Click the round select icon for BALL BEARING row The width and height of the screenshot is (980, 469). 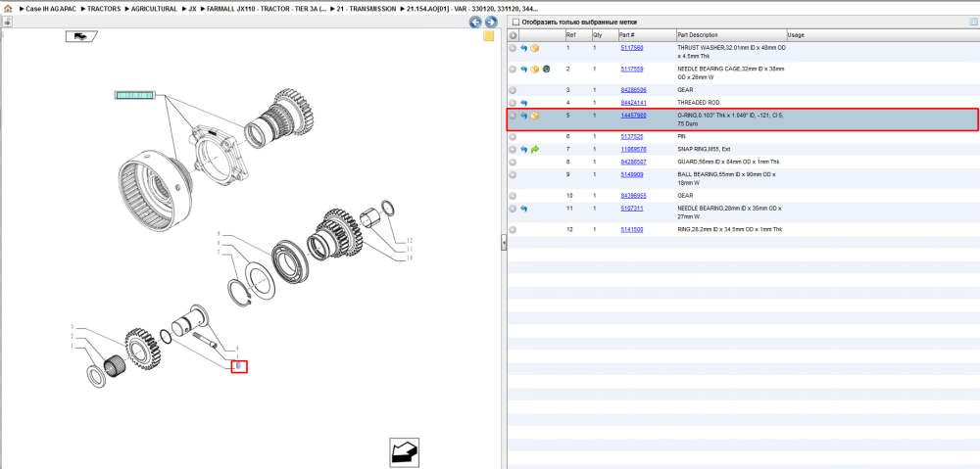pyautogui.click(x=513, y=174)
